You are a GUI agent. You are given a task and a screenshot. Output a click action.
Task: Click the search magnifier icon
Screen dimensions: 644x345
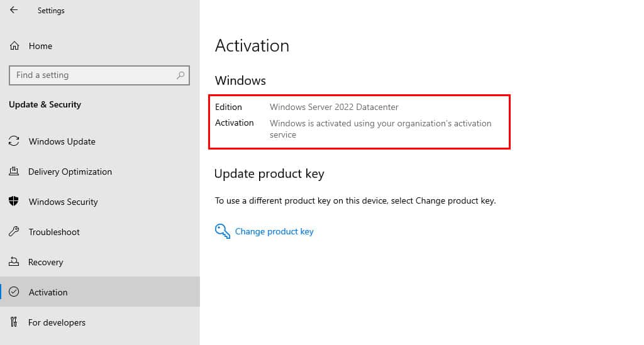tap(180, 75)
